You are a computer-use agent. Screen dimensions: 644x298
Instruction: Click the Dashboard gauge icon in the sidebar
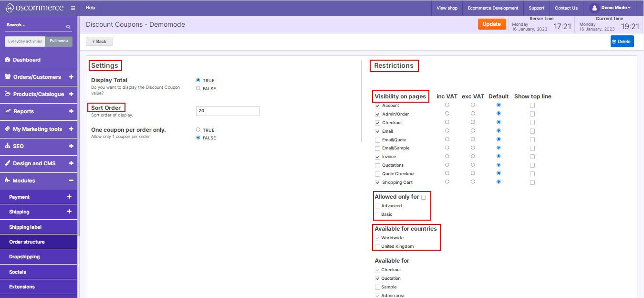click(x=8, y=60)
